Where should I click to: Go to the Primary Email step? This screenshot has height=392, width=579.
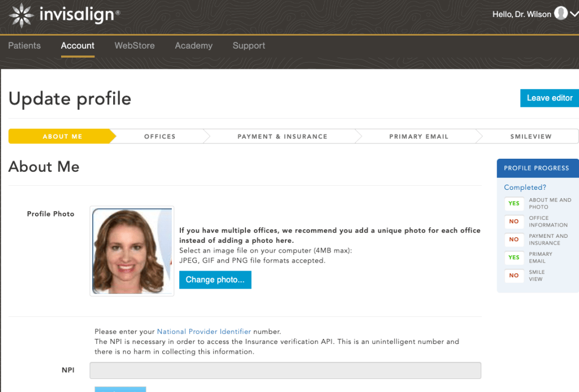click(x=419, y=137)
